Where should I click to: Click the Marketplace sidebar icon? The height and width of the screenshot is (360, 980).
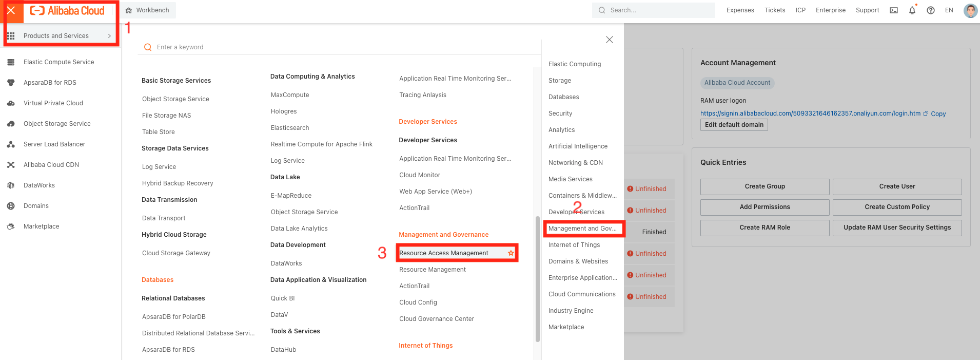(x=11, y=226)
